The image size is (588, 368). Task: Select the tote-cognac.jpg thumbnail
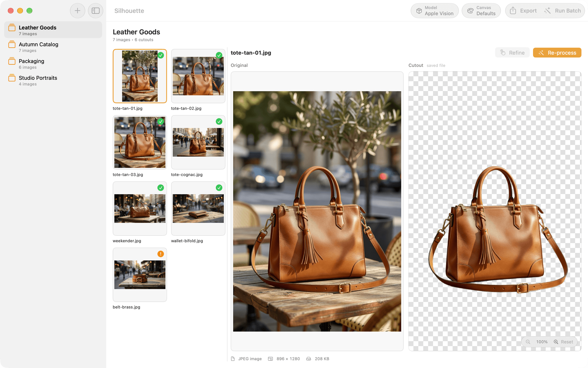[x=198, y=142]
